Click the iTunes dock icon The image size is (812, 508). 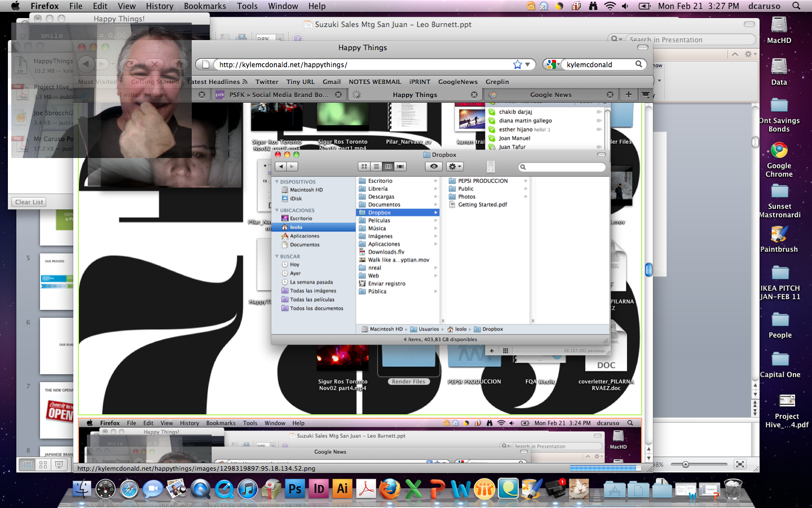[x=248, y=489]
